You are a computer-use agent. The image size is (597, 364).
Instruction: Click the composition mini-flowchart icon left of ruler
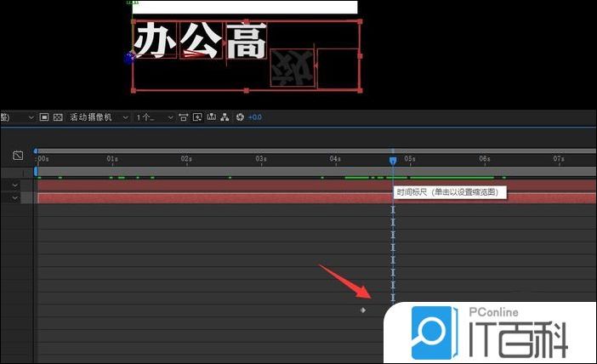[18, 156]
